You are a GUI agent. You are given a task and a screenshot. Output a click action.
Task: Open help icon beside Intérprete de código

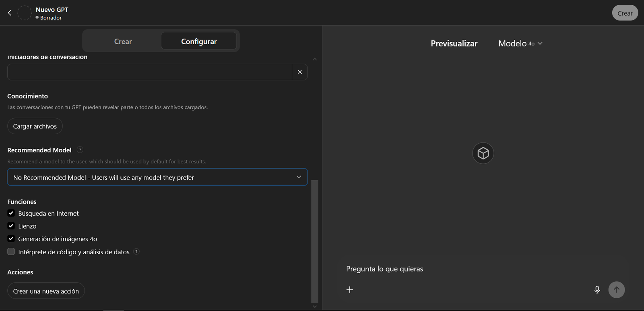coord(136,252)
